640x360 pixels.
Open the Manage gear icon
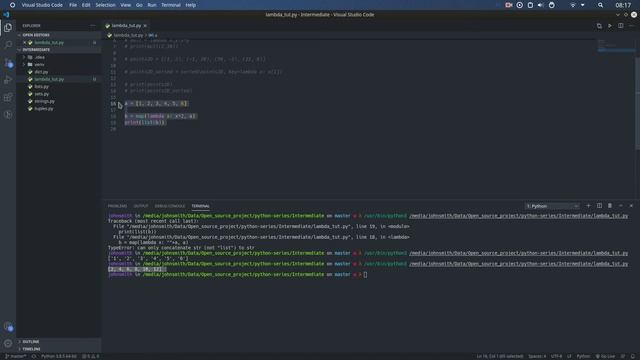[x=8, y=344]
